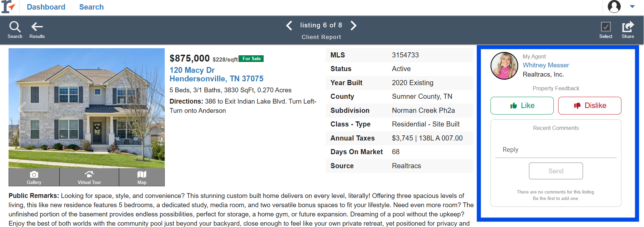The width and height of the screenshot is (644, 227).
Task: Click the Realtracs logo icon
Action: click(9, 7)
